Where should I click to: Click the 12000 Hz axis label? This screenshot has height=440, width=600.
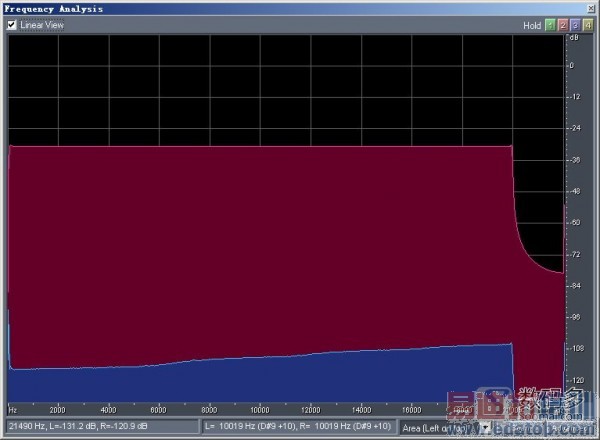pos(311,410)
